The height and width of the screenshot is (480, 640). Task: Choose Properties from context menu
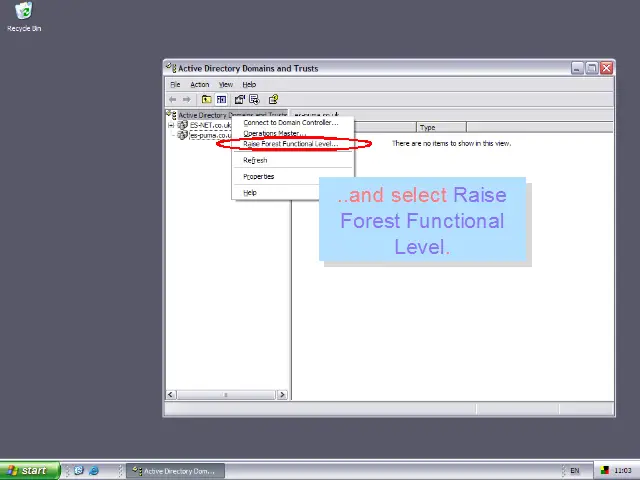click(x=276, y=176)
